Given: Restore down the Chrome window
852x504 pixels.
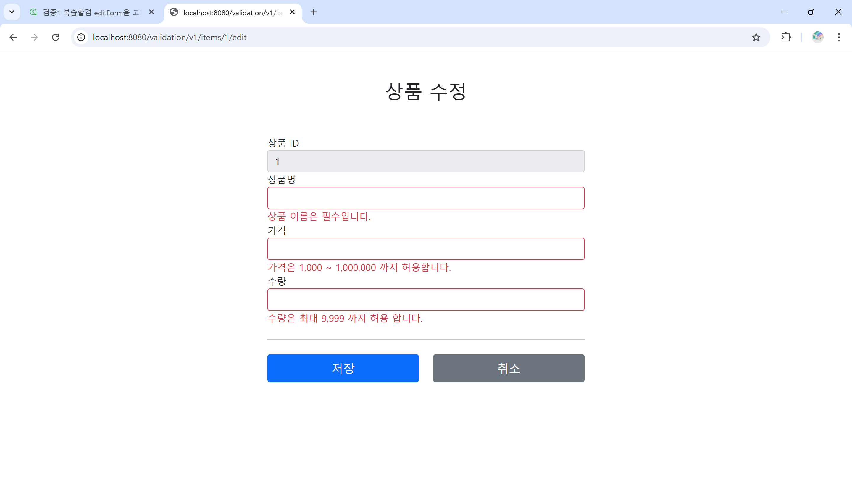Looking at the screenshot, I should 811,12.
